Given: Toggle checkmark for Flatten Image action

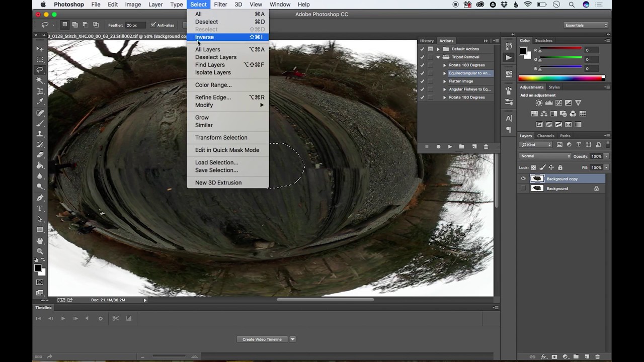Looking at the screenshot, I should coord(423,81).
